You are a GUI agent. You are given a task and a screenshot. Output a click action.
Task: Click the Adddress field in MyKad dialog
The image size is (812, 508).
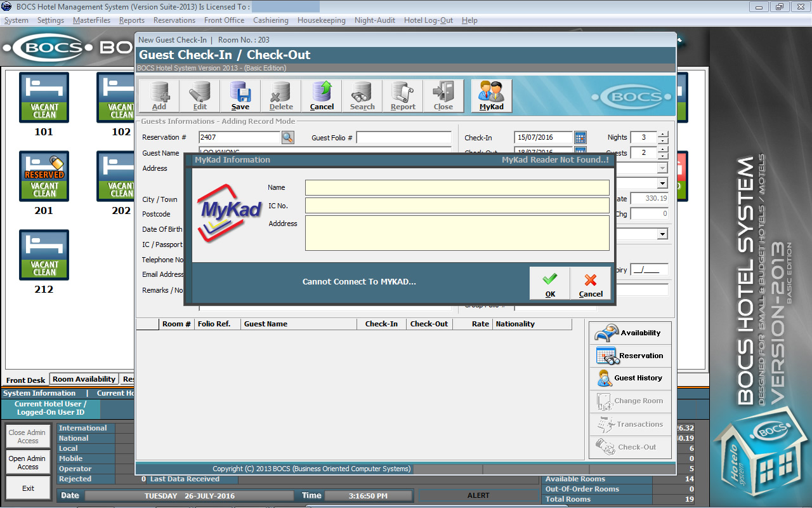(457, 233)
